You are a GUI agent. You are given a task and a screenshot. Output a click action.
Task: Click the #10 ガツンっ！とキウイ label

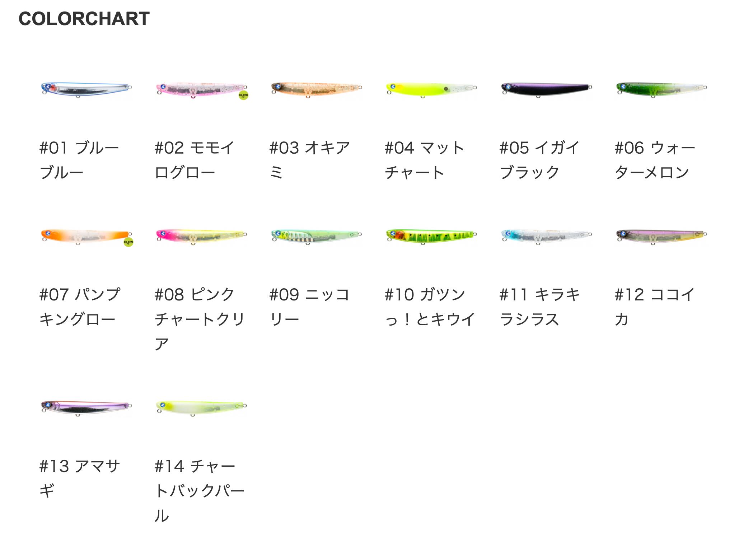[430, 307]
